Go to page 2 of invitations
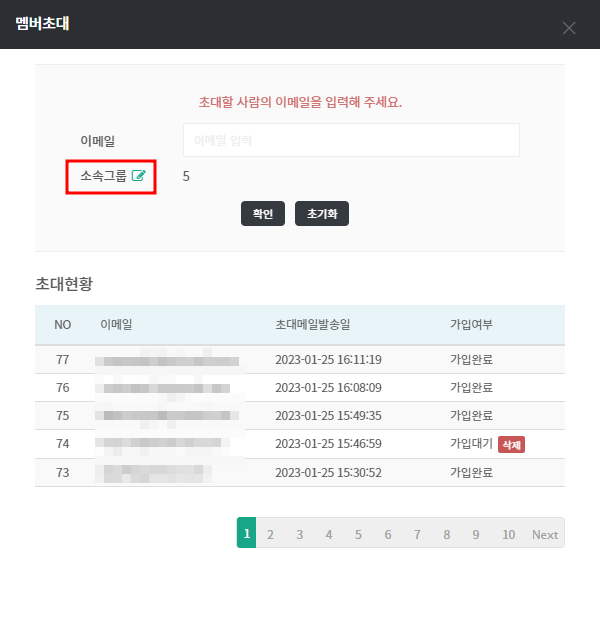The image size is (600, 618). (270, 534)
